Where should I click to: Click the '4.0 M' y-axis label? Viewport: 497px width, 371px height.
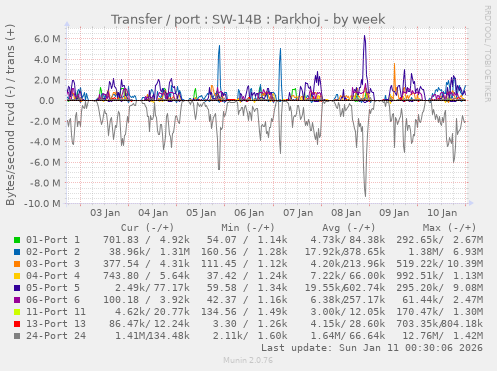pyautogui.click(x=47, y=60)
